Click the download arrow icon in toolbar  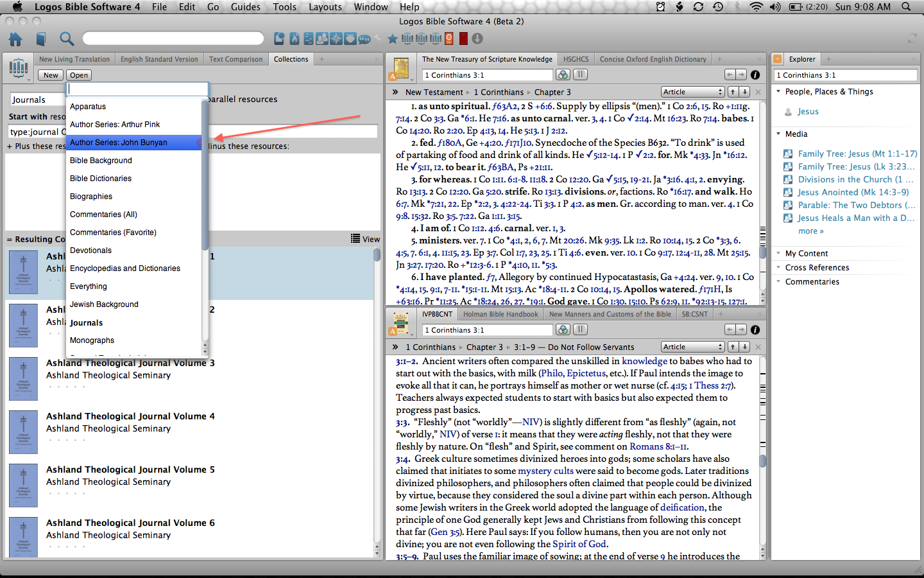477,39
